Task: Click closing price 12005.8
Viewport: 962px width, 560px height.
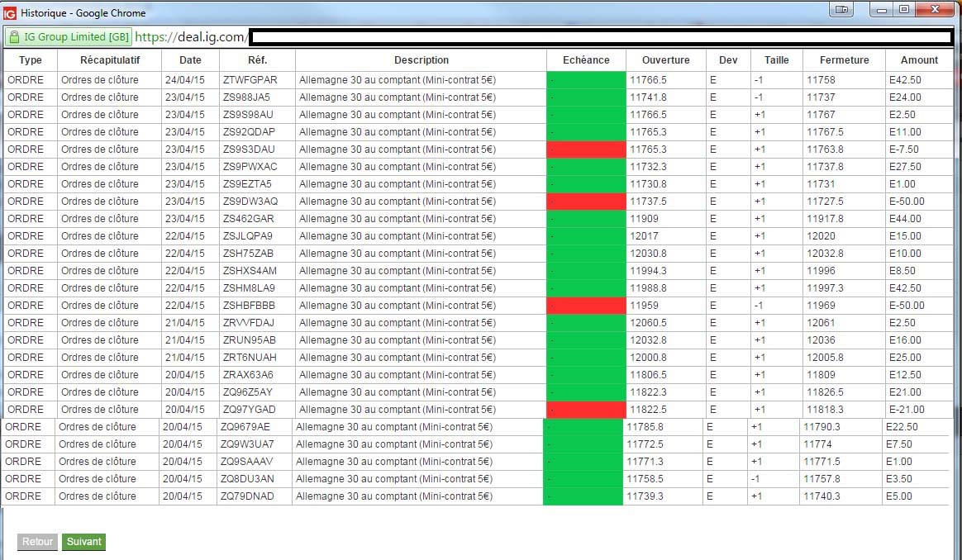Action: (825, 358)
